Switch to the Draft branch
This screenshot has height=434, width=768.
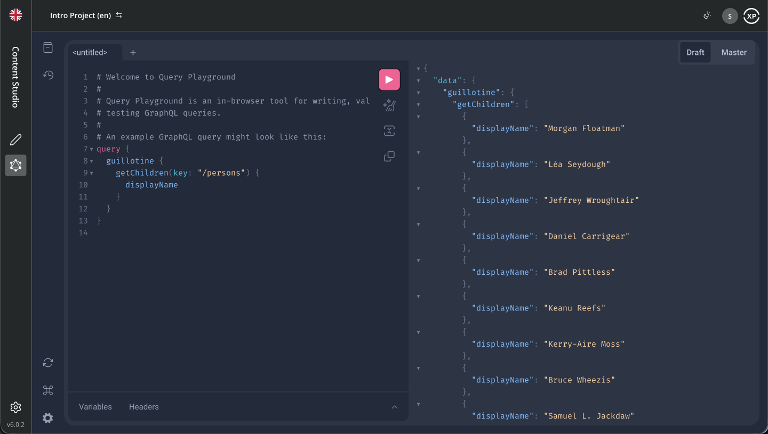(x=695, y=52)
